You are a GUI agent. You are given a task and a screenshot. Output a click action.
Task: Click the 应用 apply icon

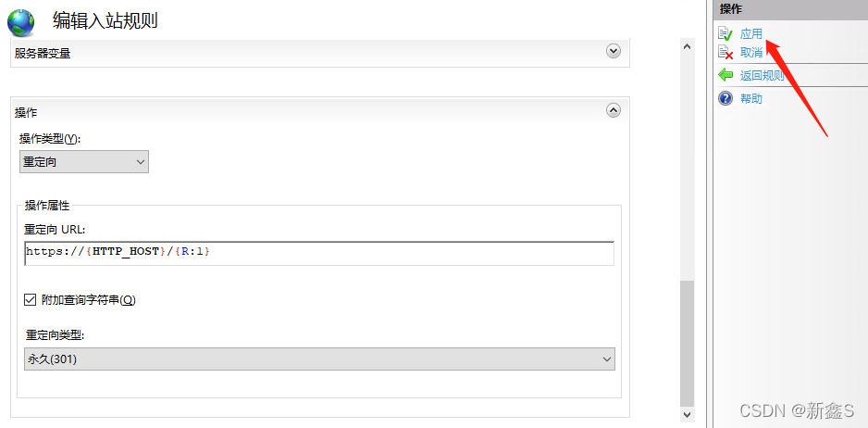pyautogui.click(x=725, y=34)
